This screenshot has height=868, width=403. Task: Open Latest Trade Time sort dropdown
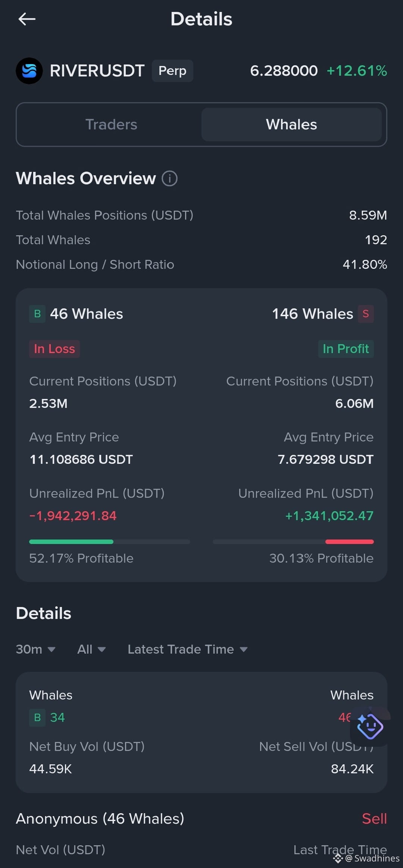pyautogui.click(x=188, y=649)
